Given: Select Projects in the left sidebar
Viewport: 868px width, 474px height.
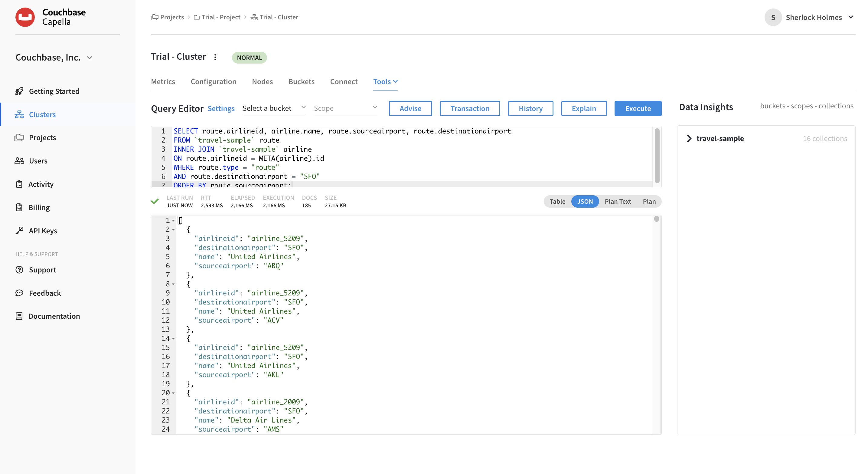Looking at the screenshot, I should click(42, 137).
